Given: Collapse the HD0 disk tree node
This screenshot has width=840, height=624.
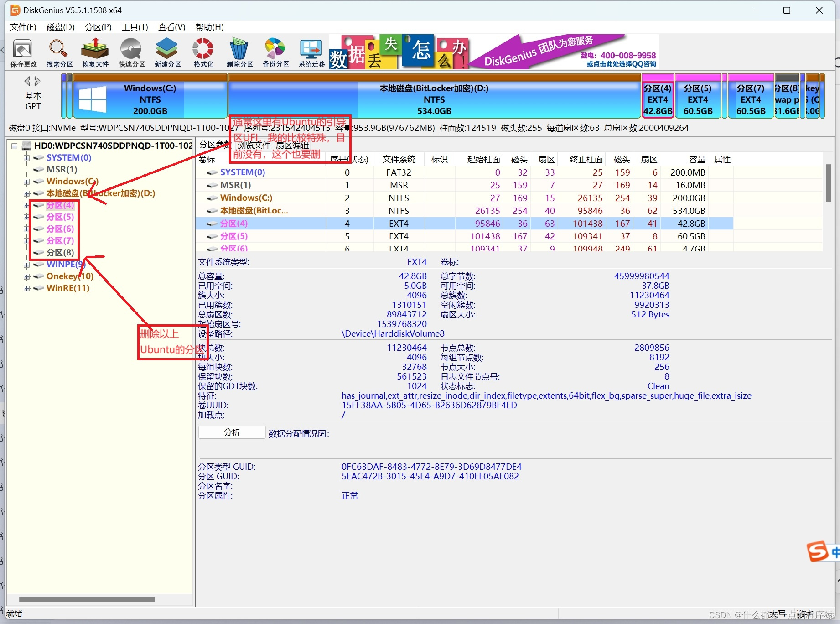Looking at the screenshot, I should pos(15,146).
